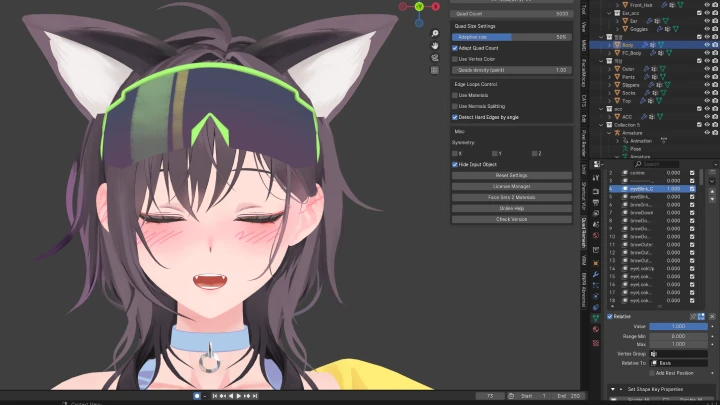Enable Use Materials checkbox
The height and width of the screenshot is (405, 720).
pyautogui.click(x=455, y=96)
